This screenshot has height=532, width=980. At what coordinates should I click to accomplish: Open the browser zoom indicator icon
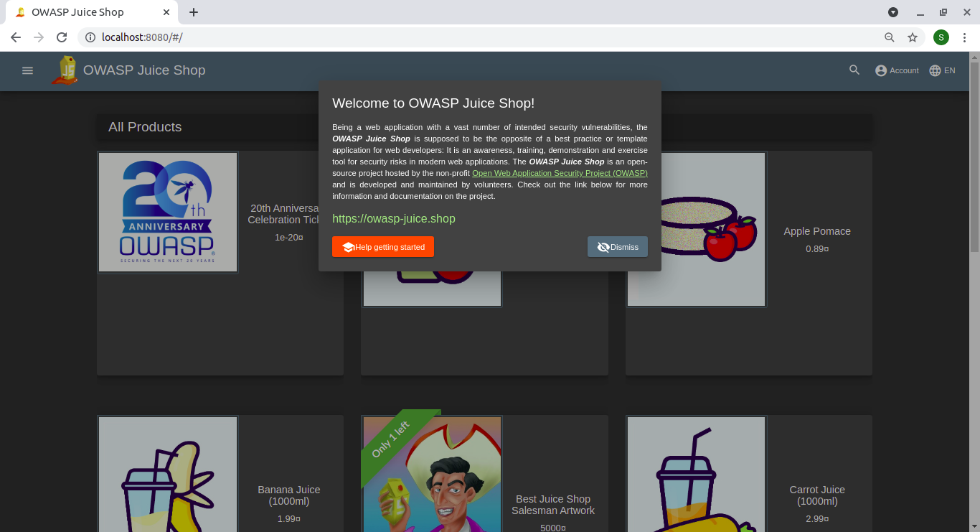[890, 37]
